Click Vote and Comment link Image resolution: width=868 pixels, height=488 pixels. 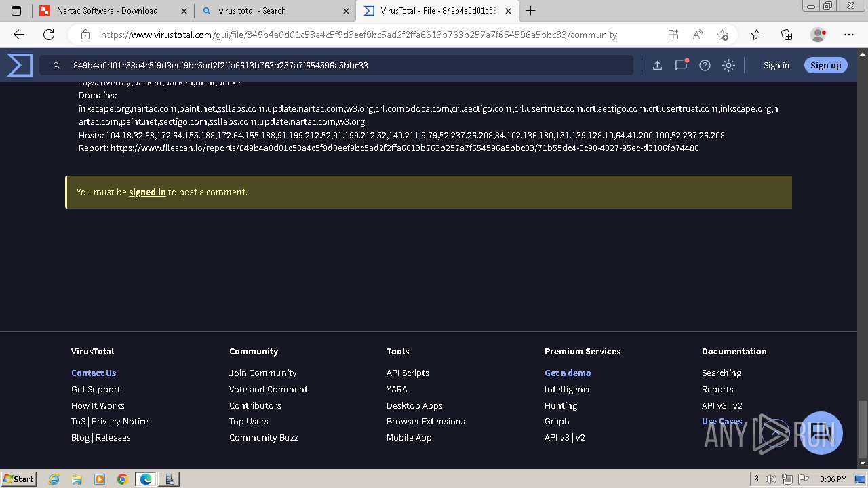[x=269, y=389]
